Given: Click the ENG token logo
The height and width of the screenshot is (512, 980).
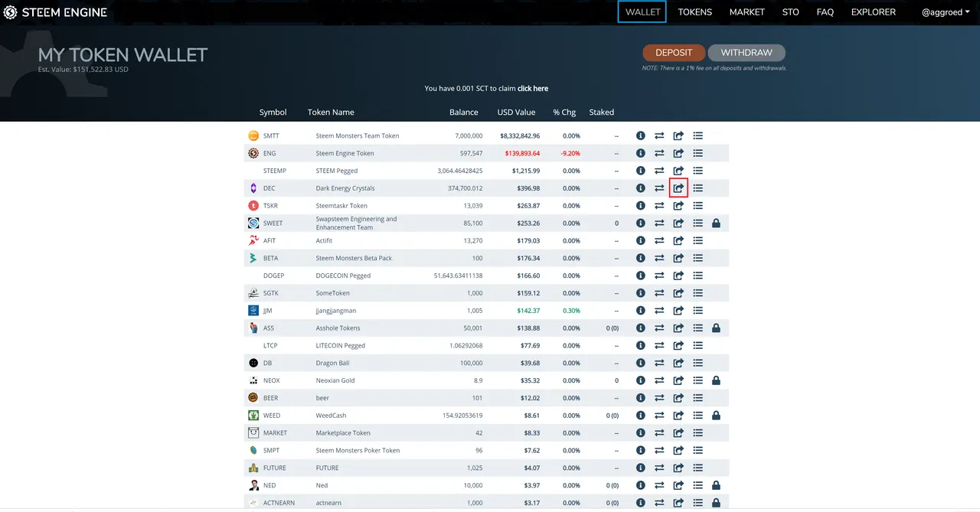Looking at the screenshot, I should point(253,153).
